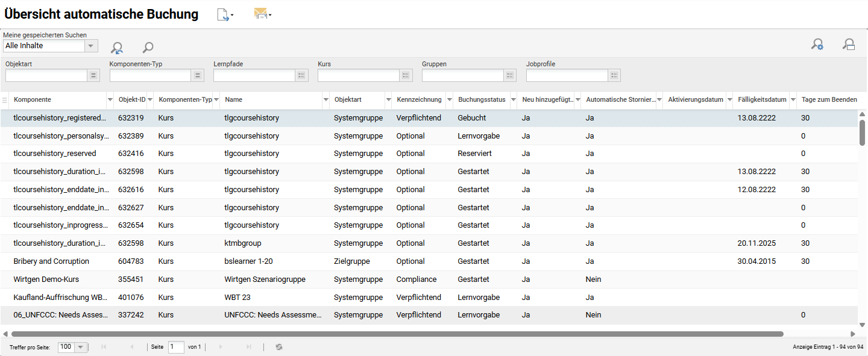Screen dimensions: 868x356
Task: Click the save search icon top right
Action: tap(849, 44)
